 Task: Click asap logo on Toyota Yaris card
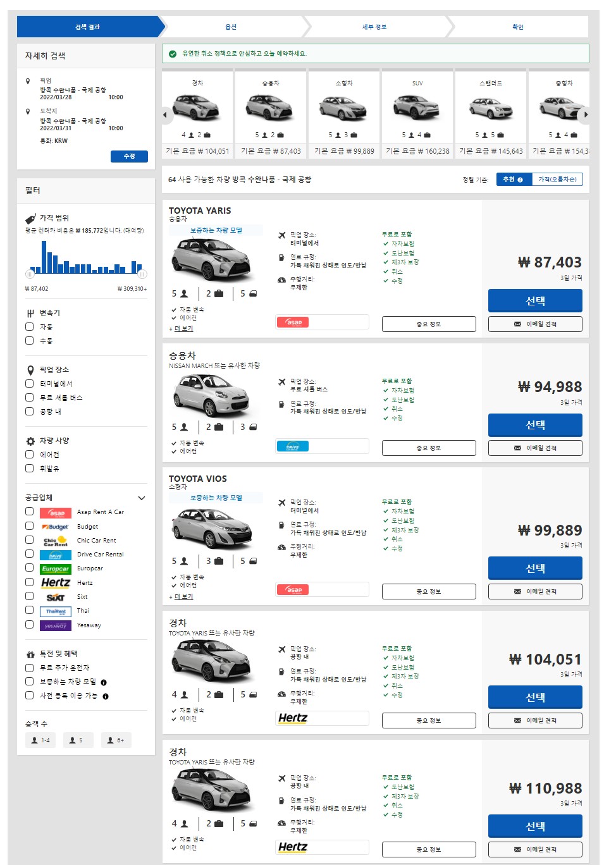(293, 322)
